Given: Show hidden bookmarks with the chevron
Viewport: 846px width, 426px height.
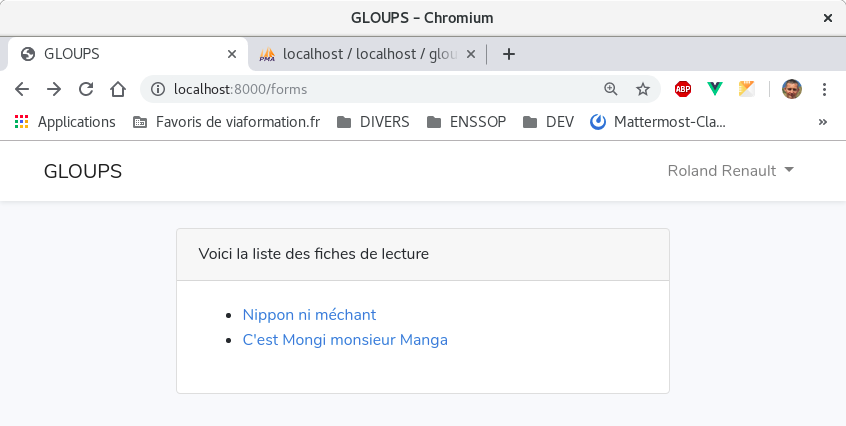Looking at the screenshot, I should tap(823, 122).
